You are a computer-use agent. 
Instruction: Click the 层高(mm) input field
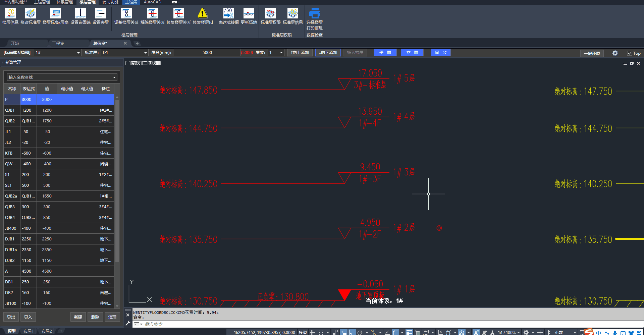coord(207,53)
